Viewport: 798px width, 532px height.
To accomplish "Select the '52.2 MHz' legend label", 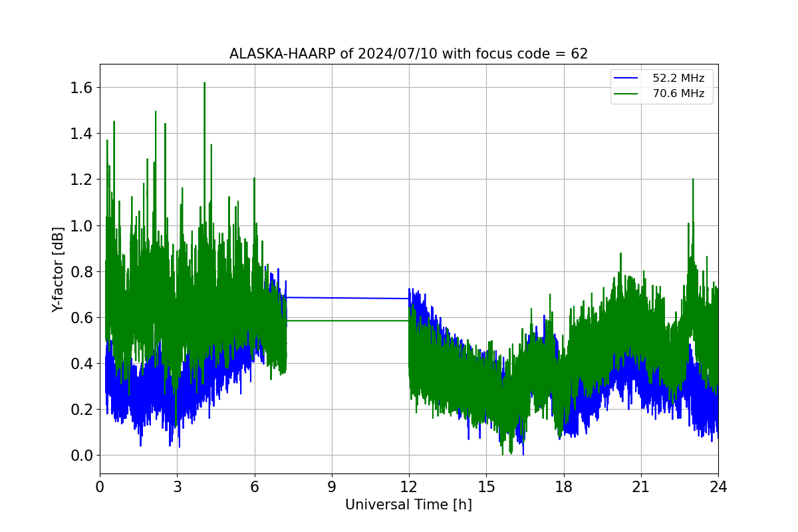I will pos(678,78).
